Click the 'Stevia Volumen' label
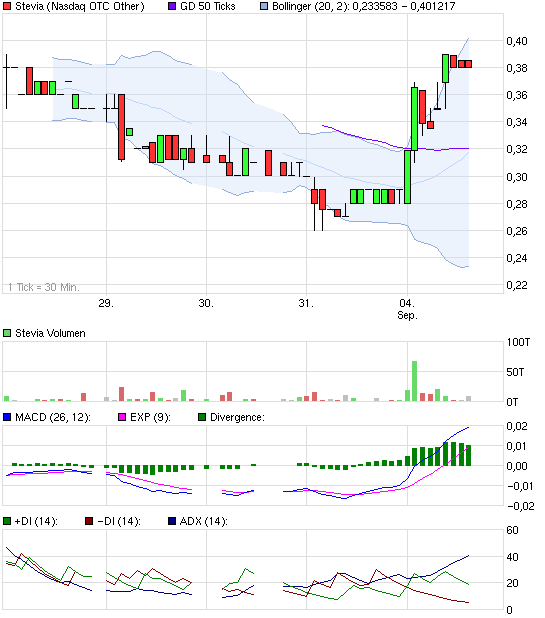The width and height of the screenshot is (545, 618). [50, 333]
